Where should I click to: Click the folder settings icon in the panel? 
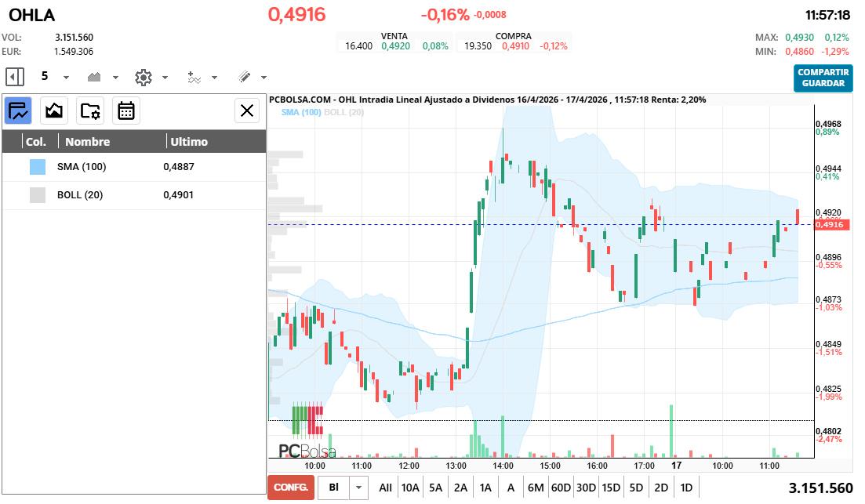click(x=90, y=111)
